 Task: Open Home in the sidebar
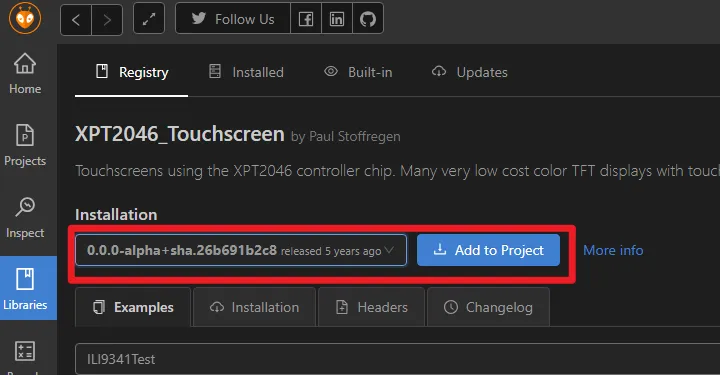(x=25, y=73)
